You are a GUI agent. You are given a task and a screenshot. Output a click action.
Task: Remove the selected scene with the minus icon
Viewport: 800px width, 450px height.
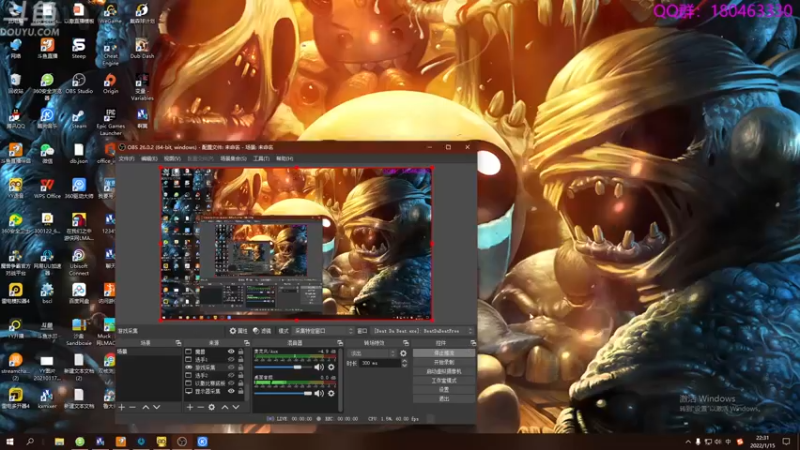tap(133, 407)
